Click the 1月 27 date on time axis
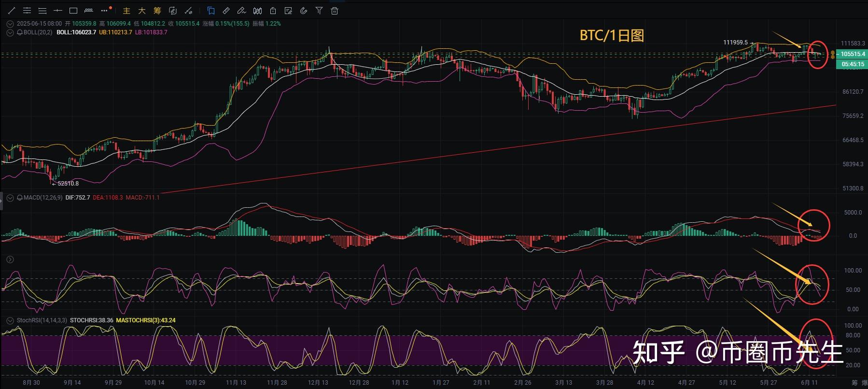Image resolution: width=868 pixels, height=389 pixels. [x=441, y=383]
